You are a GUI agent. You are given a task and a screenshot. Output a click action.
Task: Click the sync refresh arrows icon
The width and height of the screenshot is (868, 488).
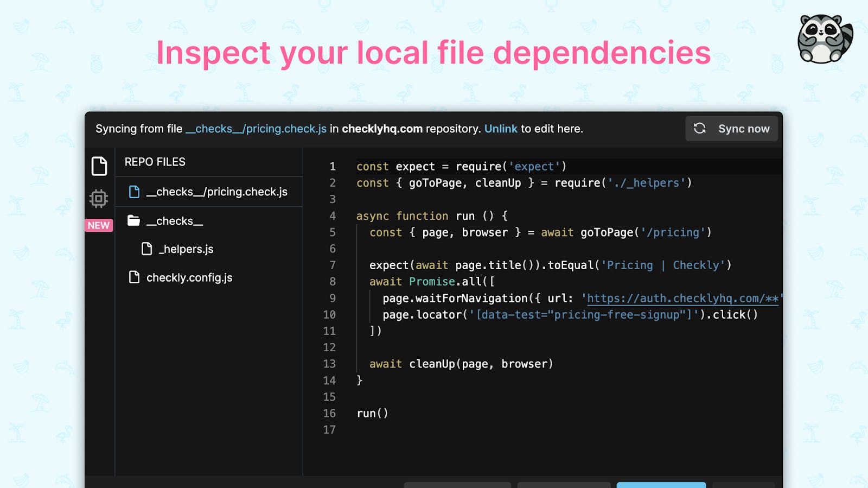tap(700, 128)
